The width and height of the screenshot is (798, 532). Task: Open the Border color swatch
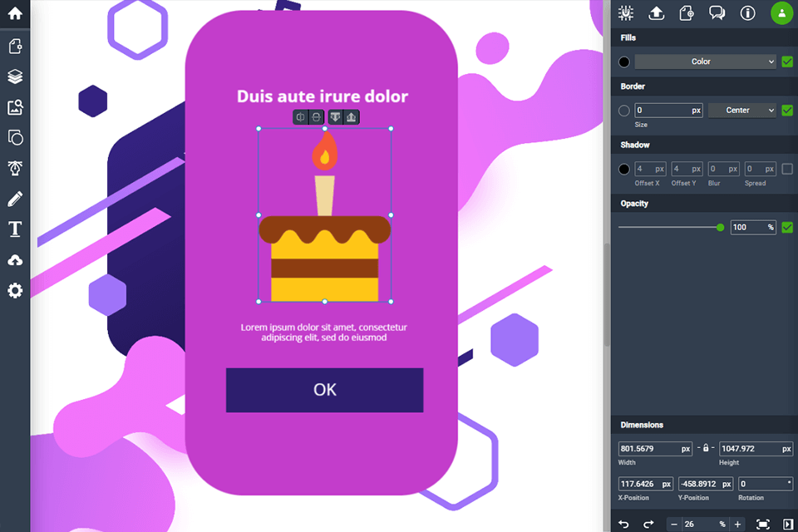tap(624, 111)
